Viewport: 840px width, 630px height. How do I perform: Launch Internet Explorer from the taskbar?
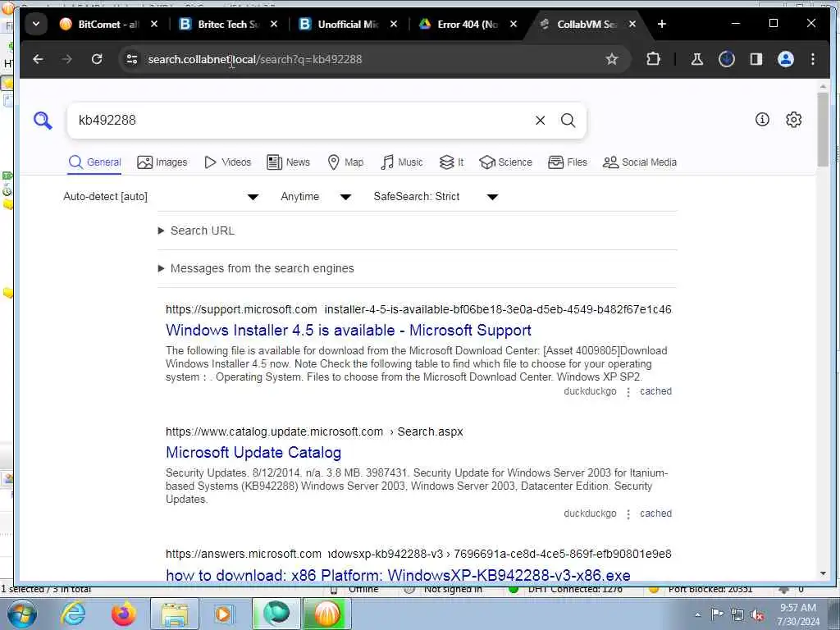[x=73, y=614]
